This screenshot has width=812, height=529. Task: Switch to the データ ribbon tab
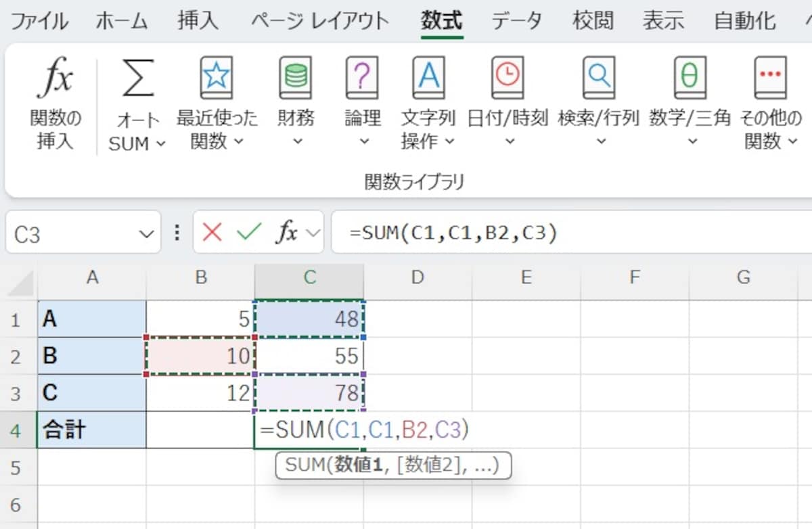[518, 20]
